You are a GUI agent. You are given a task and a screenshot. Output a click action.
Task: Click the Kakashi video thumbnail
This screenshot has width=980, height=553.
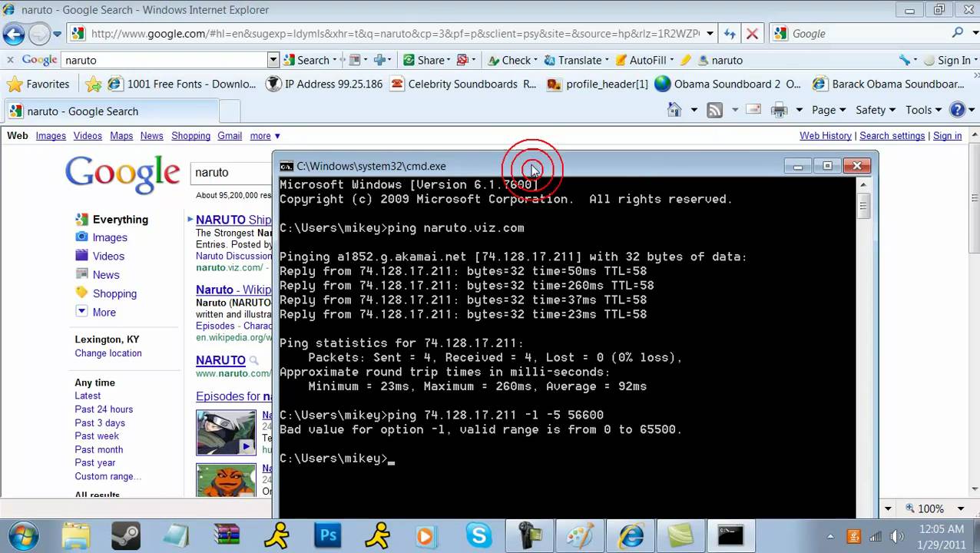[x=226, y=432]
